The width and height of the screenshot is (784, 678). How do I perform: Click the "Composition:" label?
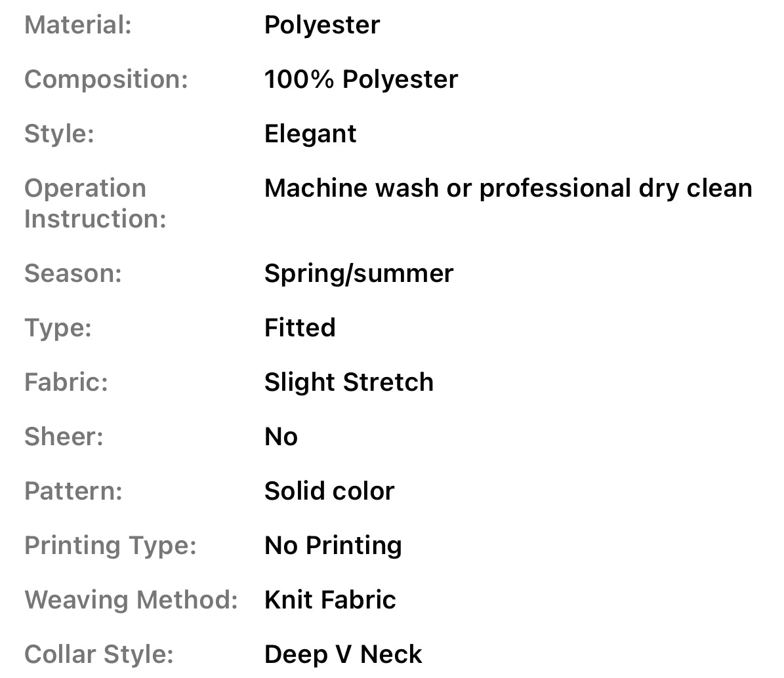pyautogui.click(x=106, y=79)
